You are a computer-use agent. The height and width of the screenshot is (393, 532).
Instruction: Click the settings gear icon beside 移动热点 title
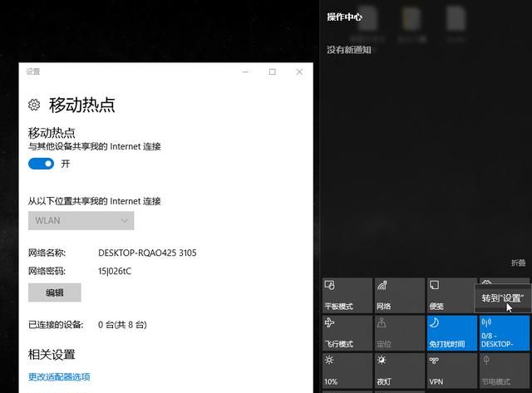click(x=34, y=105)
